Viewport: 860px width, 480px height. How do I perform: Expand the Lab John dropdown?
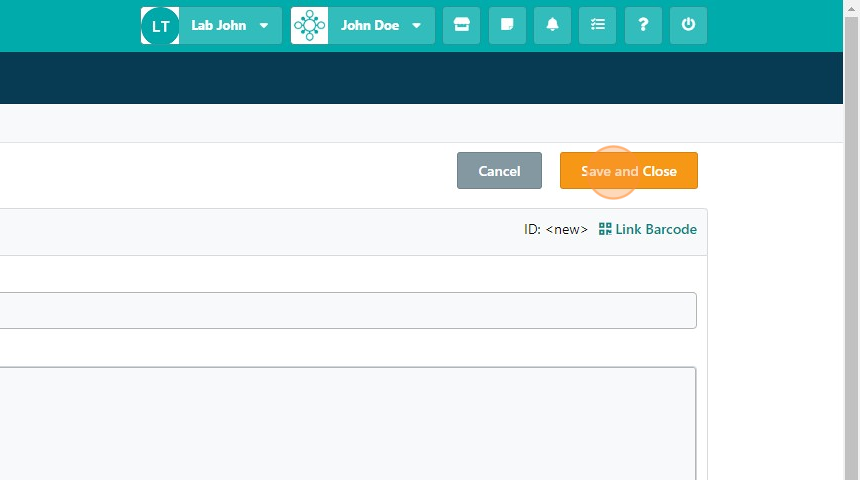tap(264, 26)
